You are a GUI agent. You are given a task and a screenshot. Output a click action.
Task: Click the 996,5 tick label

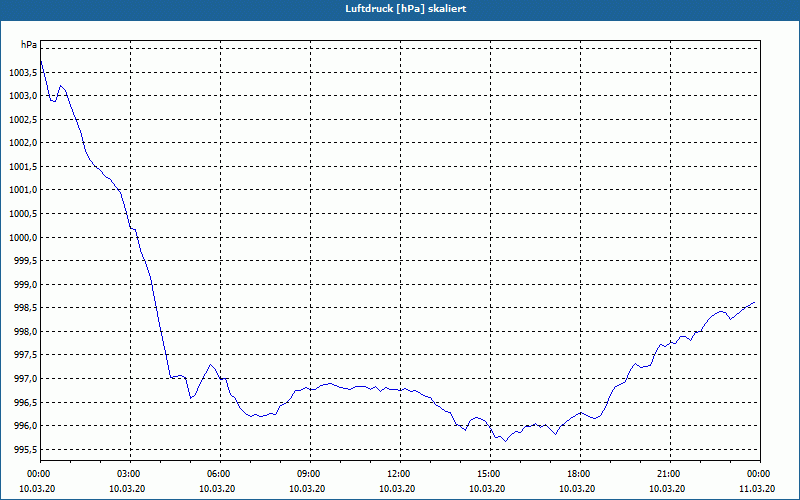coord(25,402)
